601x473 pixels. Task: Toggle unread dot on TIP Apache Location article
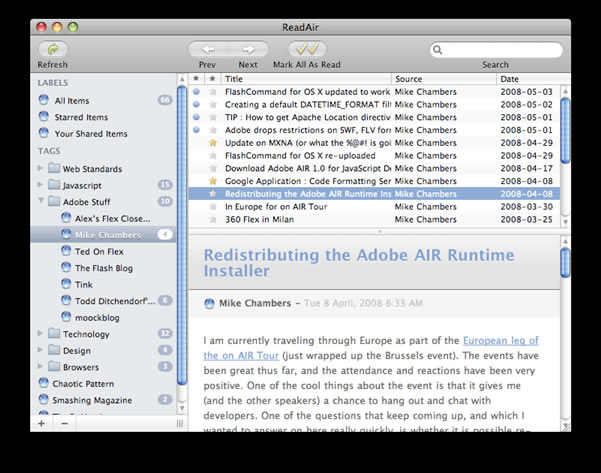[x=196, y=117]
